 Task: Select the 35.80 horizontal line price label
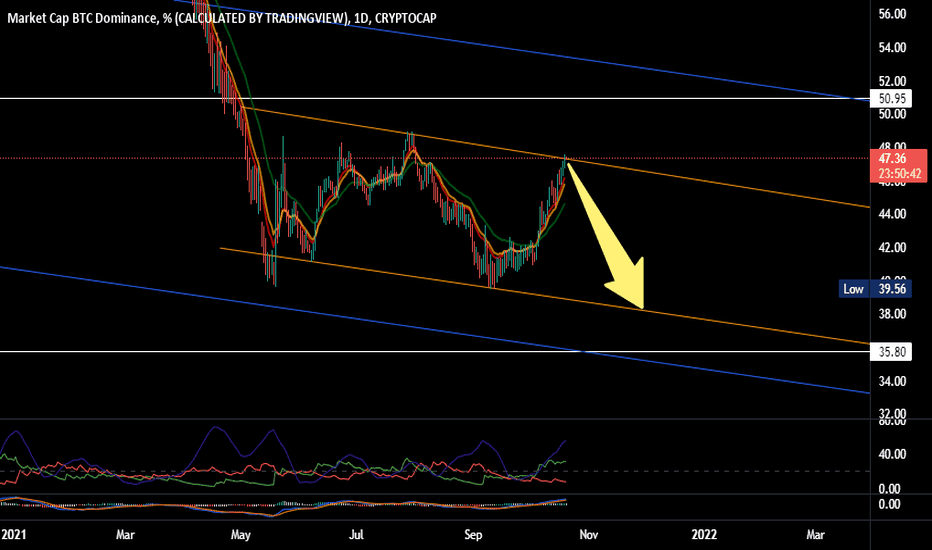(890, 352)
